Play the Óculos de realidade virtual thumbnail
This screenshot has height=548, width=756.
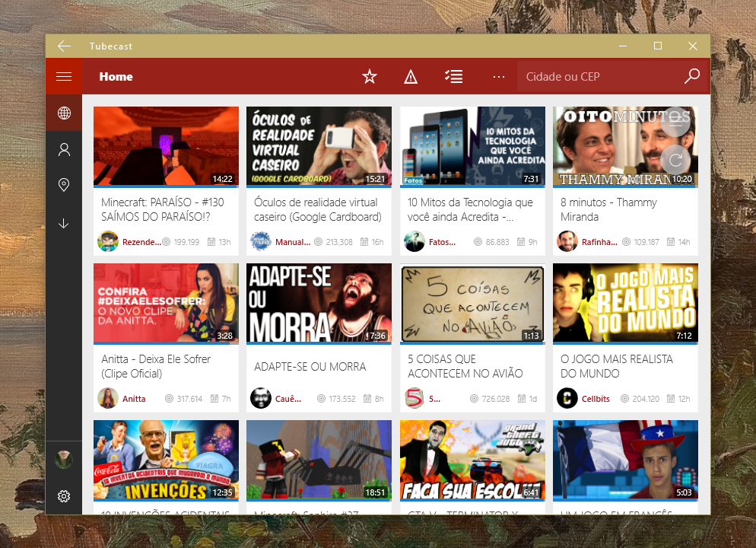pos(319,146)
